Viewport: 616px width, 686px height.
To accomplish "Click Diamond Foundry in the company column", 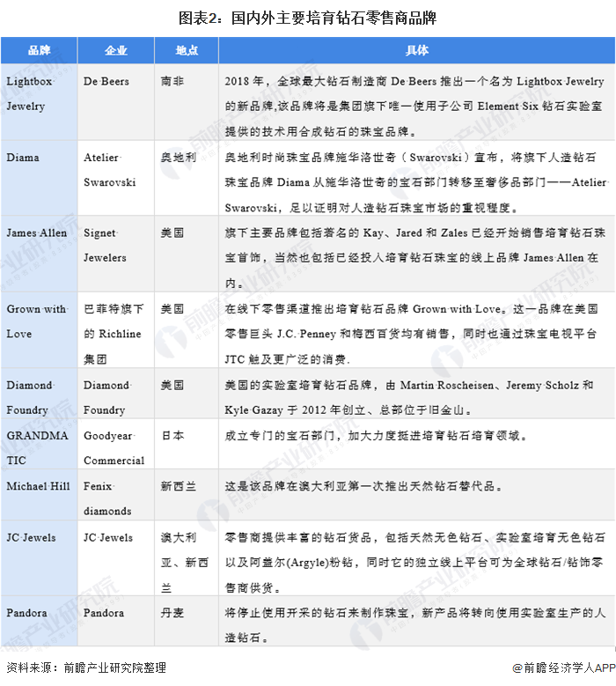I will coord(116,394).
